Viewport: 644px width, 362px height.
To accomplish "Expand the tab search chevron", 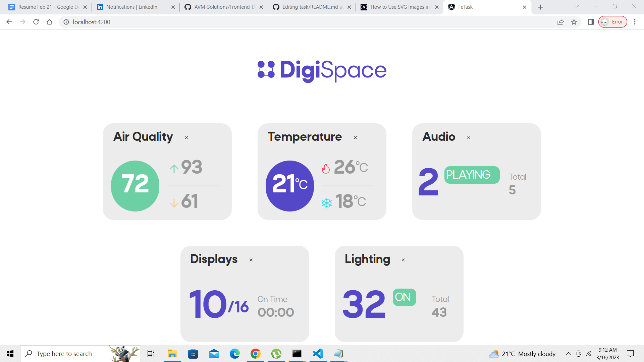I will (577, 6).
